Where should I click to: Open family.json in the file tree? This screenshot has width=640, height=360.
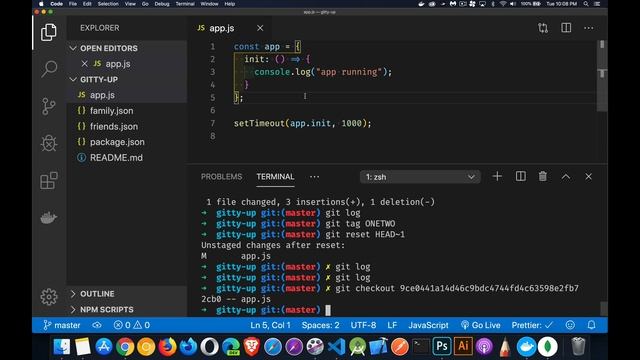[x=127, y=111]
